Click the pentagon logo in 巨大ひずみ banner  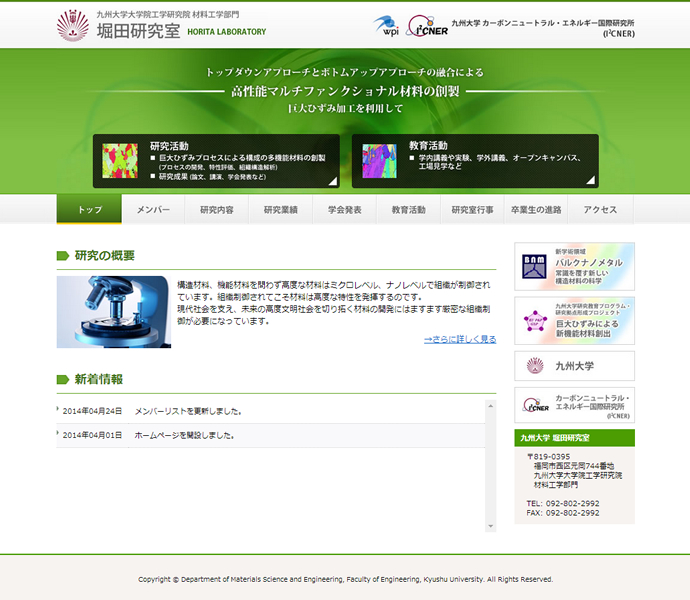[535, 321]
